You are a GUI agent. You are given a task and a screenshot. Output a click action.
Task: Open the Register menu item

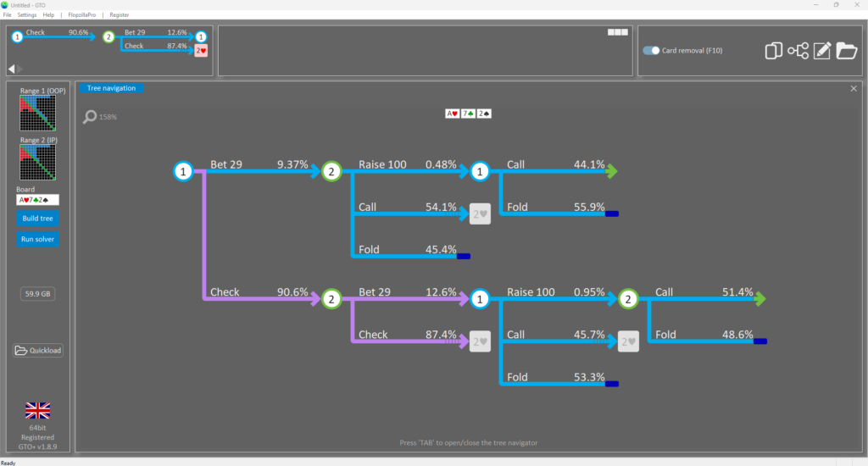(x=119, y=15)
